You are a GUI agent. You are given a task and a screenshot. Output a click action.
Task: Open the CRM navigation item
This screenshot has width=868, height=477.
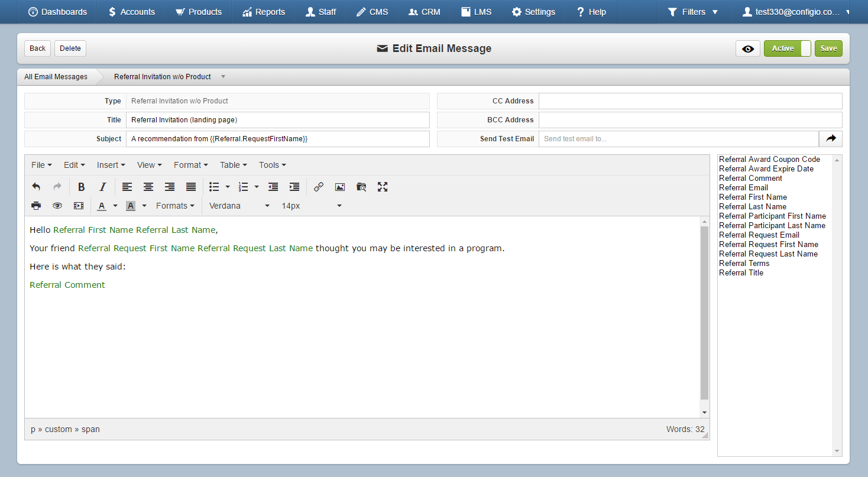click(x=425, y=12)
